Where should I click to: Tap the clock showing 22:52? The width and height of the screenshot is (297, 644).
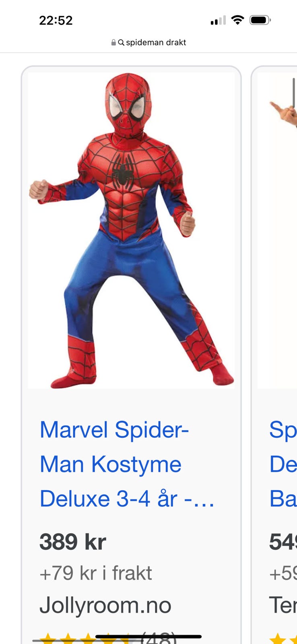coord(56,20)
